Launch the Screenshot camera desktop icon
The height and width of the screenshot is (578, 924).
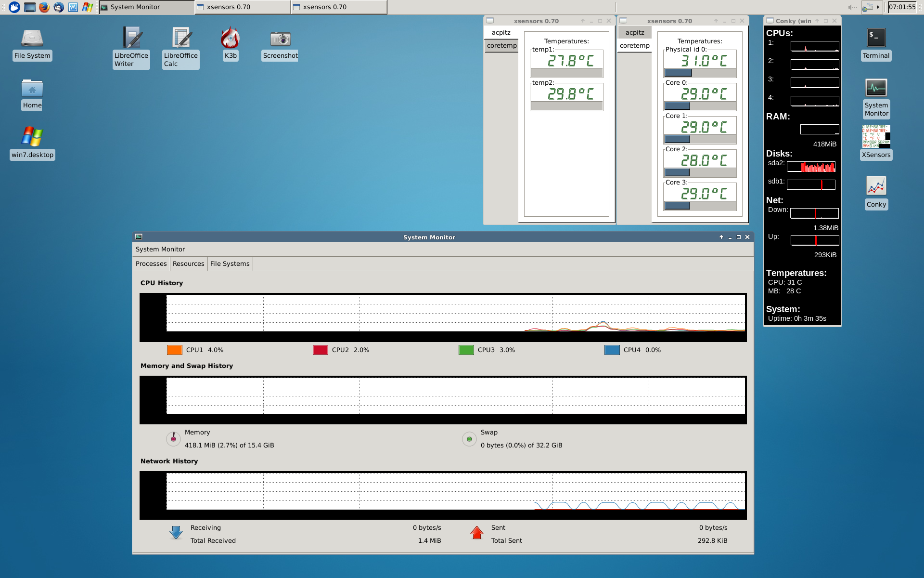tap(280, 38)
